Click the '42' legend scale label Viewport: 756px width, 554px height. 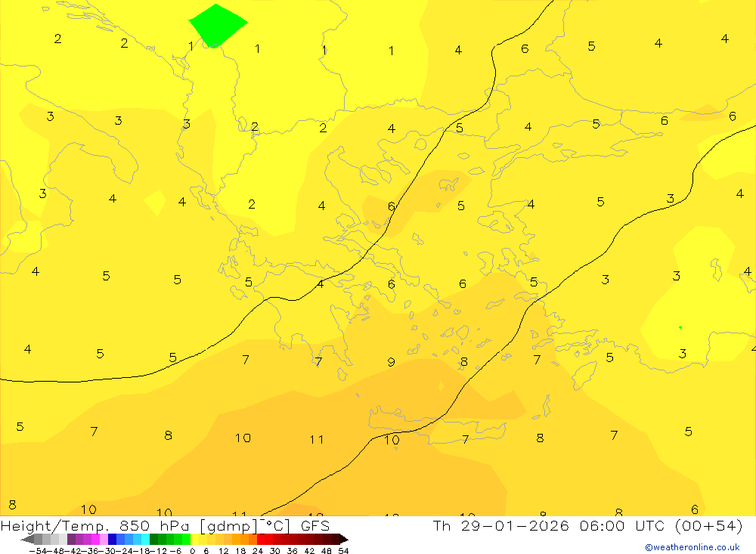click(309, 551)
